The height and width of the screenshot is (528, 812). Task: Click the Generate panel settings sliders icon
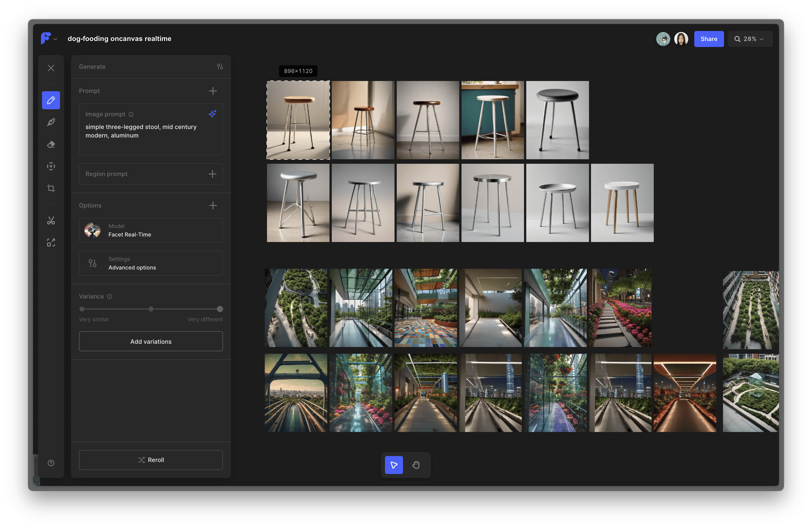(220, 66)
